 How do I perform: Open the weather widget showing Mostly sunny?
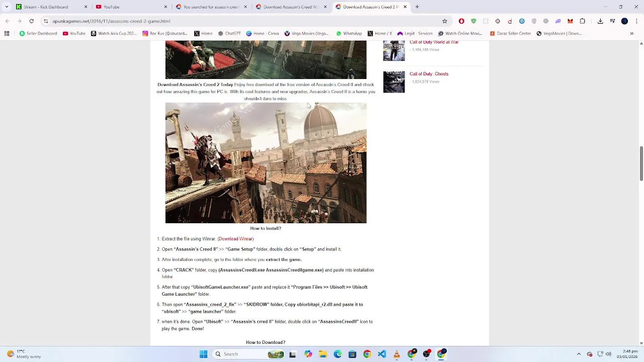point(23,354)
